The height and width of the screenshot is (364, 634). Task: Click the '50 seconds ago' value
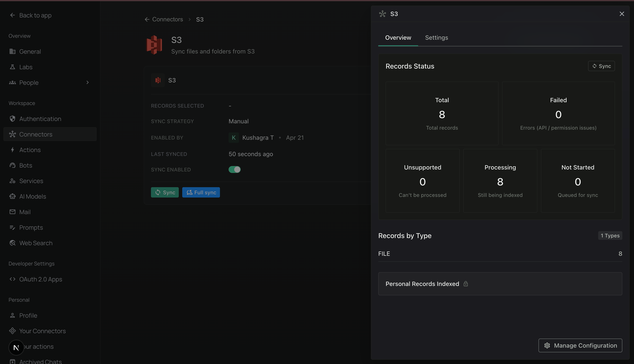pos(251,154)
